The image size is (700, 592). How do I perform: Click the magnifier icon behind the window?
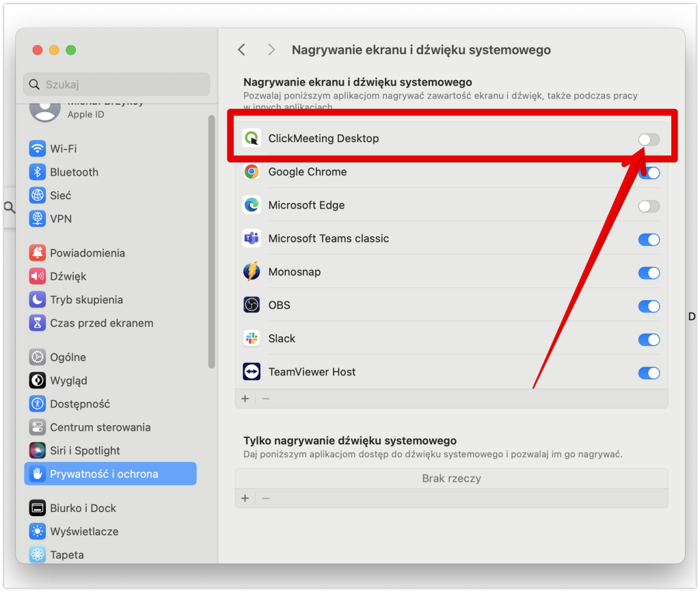(x=10, y=207)
